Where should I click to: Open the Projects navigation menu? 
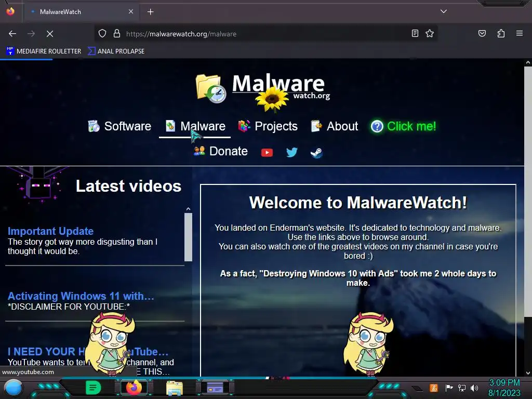point(268,126)
